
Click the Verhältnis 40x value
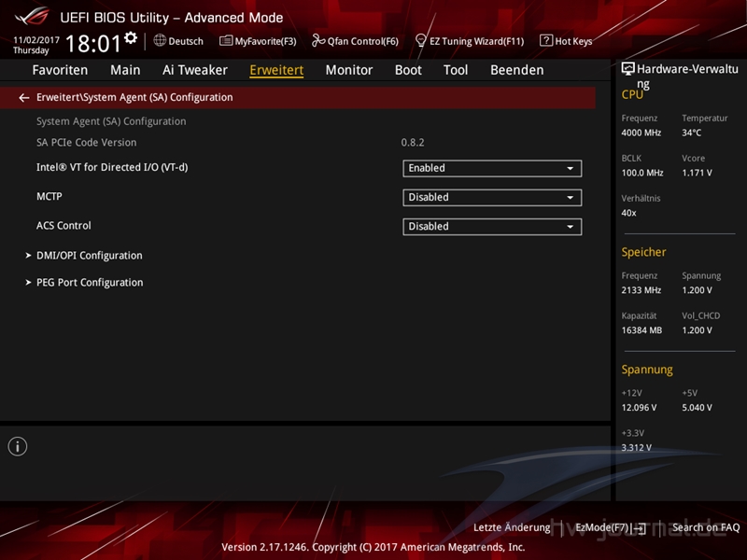[628, 213]
